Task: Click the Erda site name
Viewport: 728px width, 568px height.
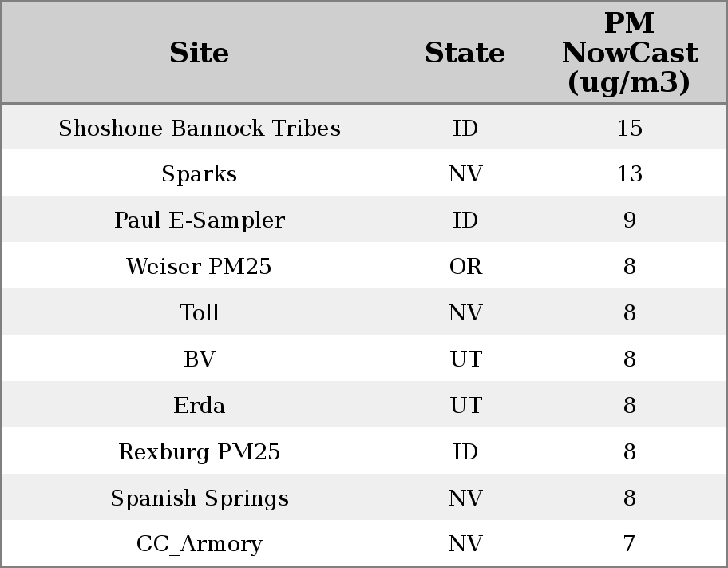Action: coord(199,406)
